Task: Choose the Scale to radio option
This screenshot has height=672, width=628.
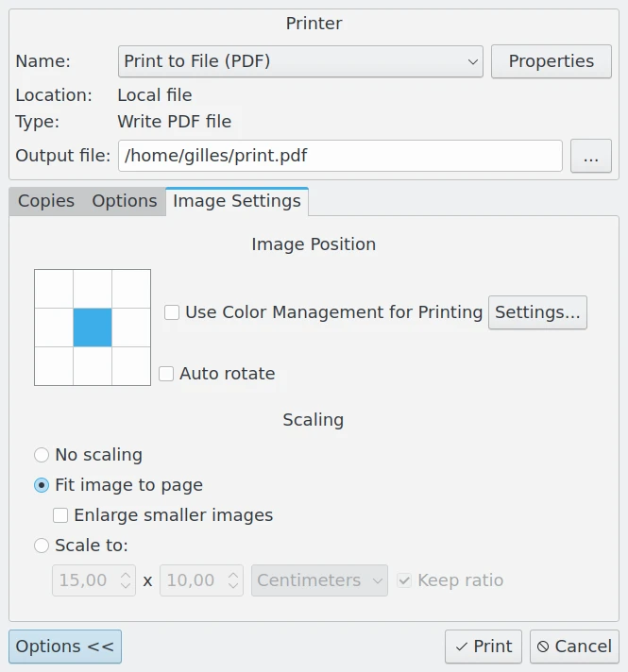Action: (42, 546)
